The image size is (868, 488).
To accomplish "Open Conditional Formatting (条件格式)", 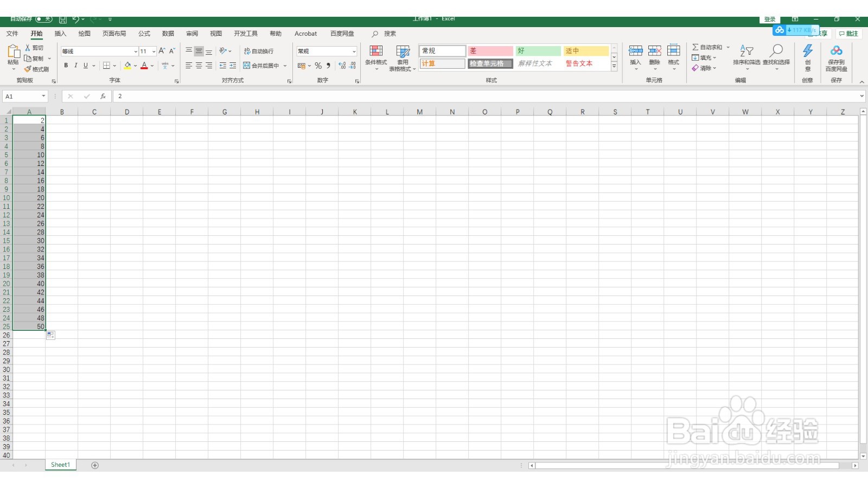I will point(376,57).
